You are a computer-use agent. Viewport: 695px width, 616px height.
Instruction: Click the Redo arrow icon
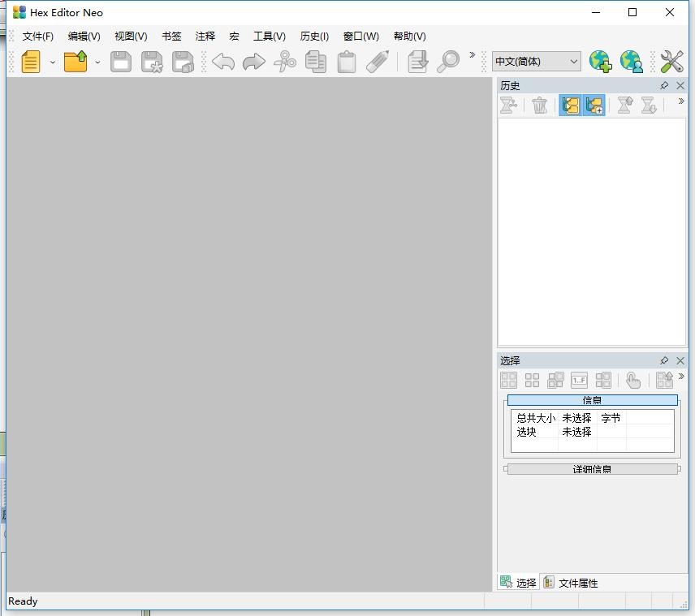click(x=254, y=62)
